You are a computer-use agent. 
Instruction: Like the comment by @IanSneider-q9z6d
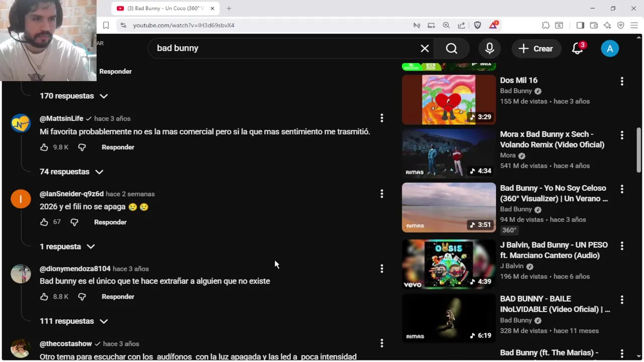[44, 222]
